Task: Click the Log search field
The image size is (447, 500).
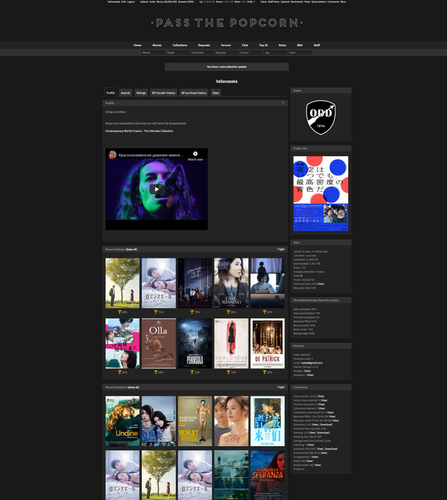Action: [x=275, y=53]
